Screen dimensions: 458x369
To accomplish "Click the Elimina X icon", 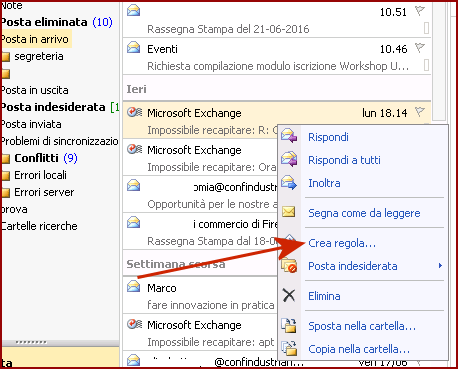I will click(x=289, y=295).
